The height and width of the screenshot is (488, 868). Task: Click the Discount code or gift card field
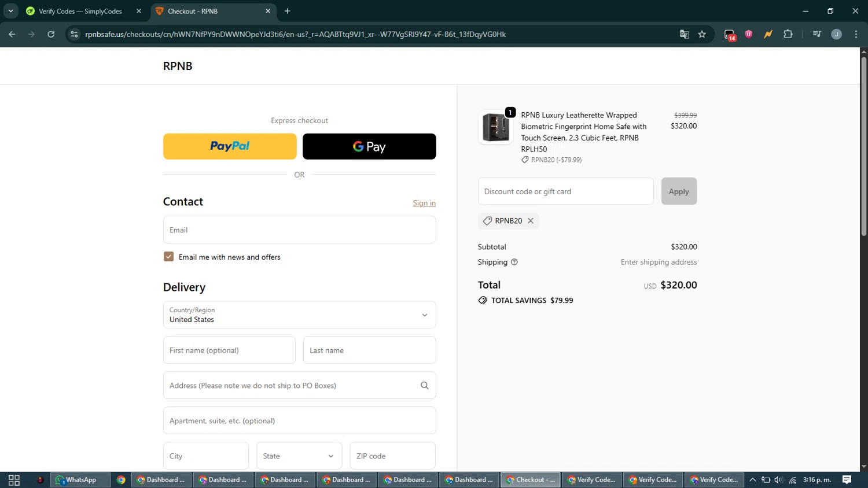pos(566,191)
